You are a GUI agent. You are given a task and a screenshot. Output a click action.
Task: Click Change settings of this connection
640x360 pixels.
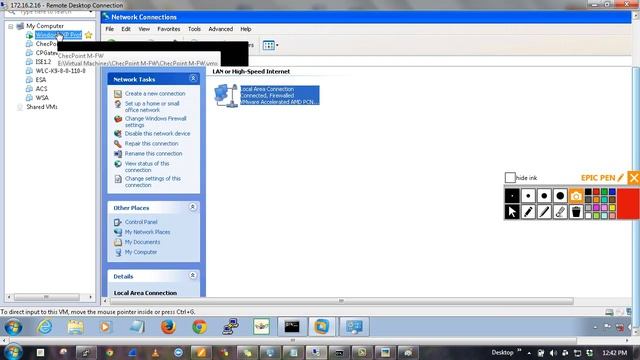coord(153,182)
